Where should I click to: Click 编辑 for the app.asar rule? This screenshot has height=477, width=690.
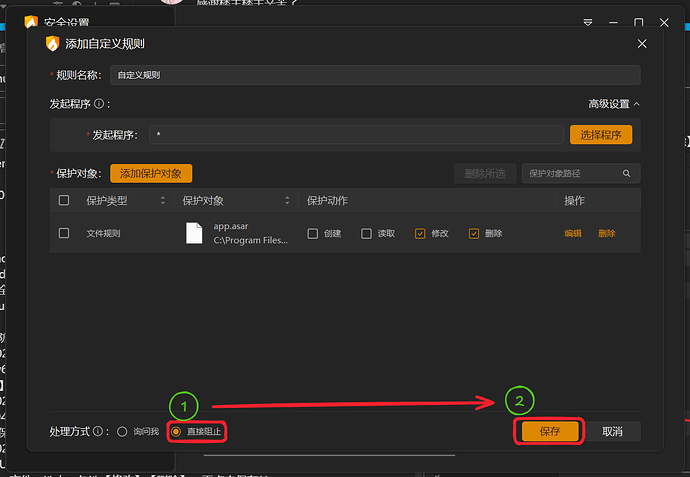click(x=573, y=233)
